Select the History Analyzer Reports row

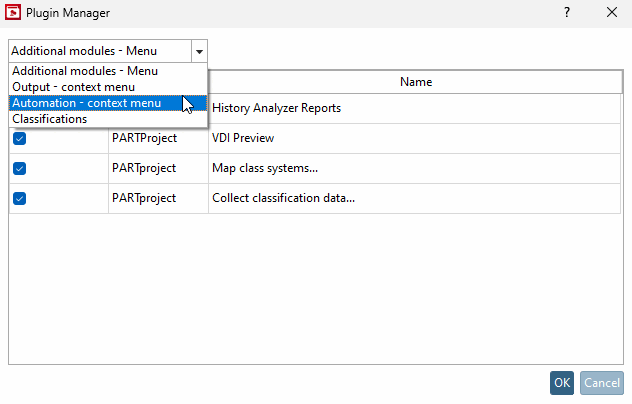pos(276,108)
